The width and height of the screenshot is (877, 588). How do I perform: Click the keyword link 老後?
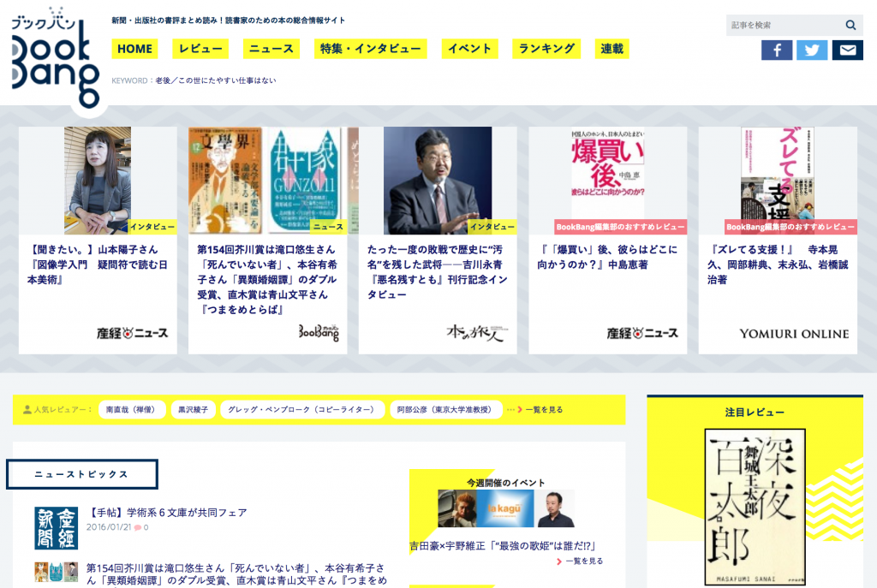[x=163, y=80]
